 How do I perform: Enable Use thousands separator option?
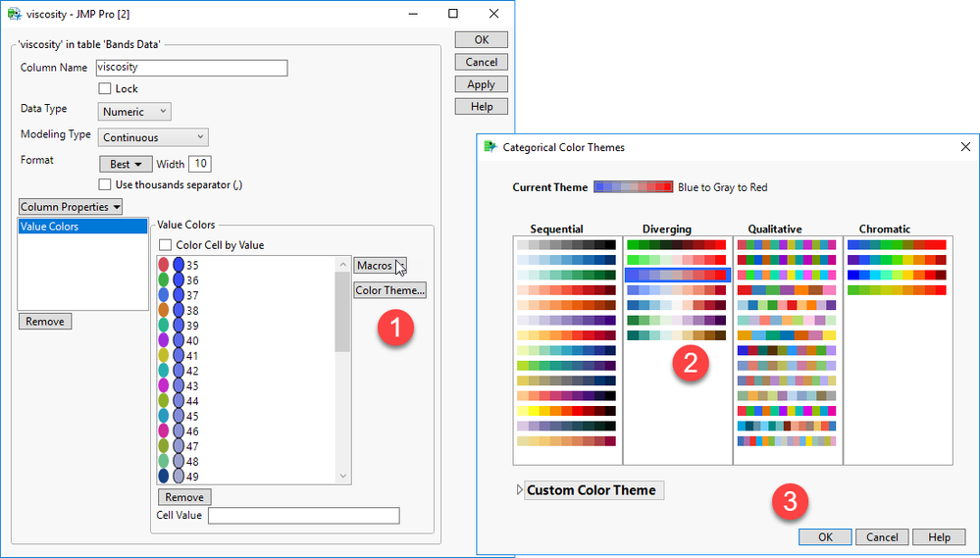(105, 184)
